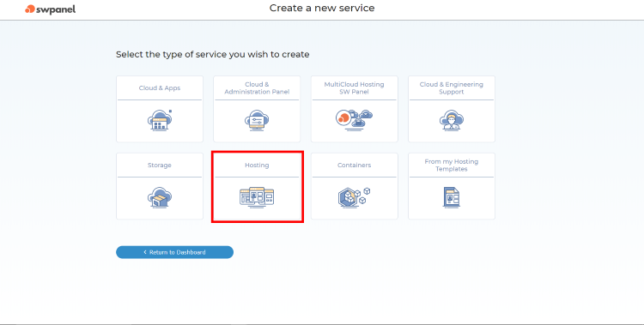This screenshot has width=644, height=325.
Task: Pick the Cloud & Engineering Support person icon
Action: coord(452,120)
